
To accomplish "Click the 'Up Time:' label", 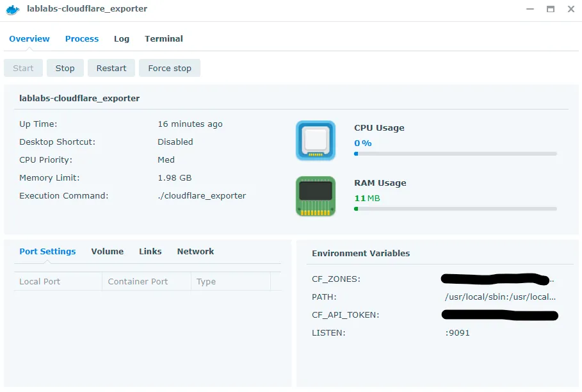I will coord(38,124).
